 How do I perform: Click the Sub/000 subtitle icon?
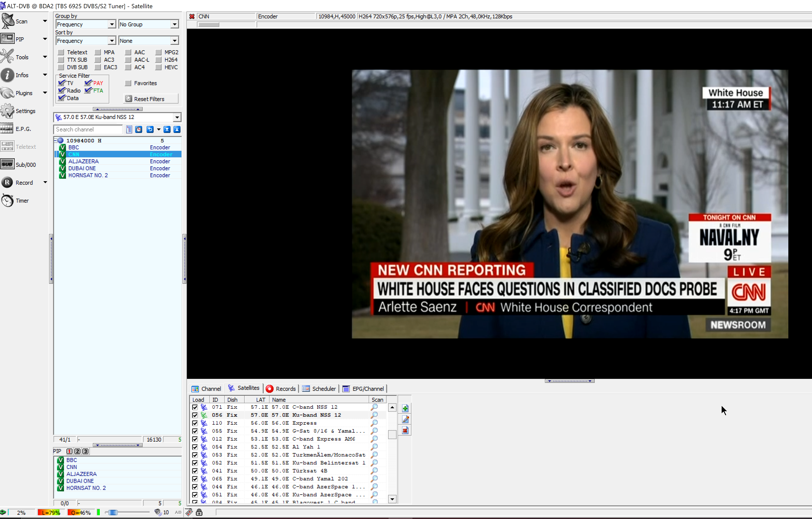7,164
